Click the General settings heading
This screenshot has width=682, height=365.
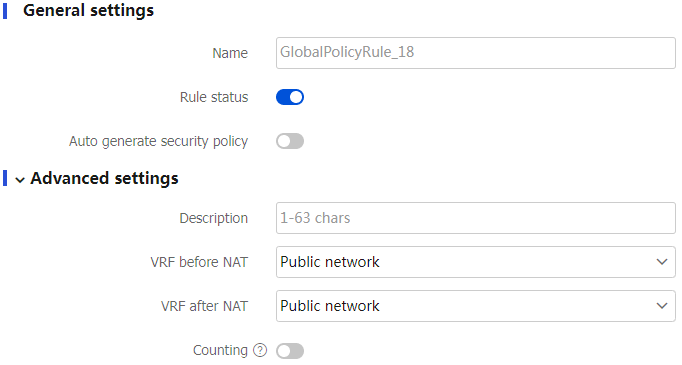(x=88, y=10)
